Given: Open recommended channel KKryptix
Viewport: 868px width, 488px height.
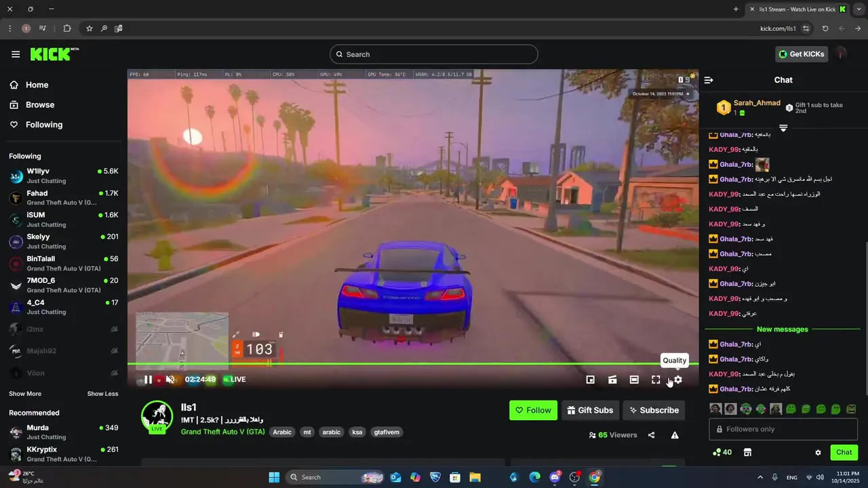Looking at the screenshot, I should pos(64,453).
